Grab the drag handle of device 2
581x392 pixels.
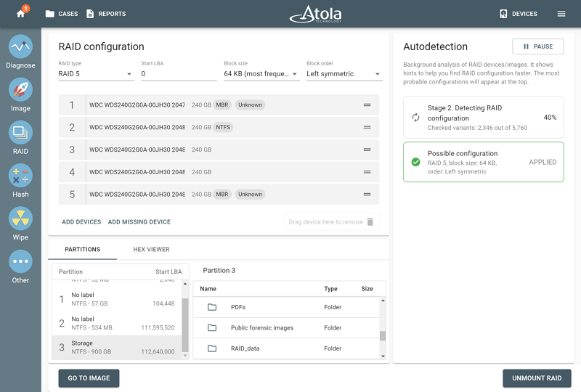[x=367, y=127]
